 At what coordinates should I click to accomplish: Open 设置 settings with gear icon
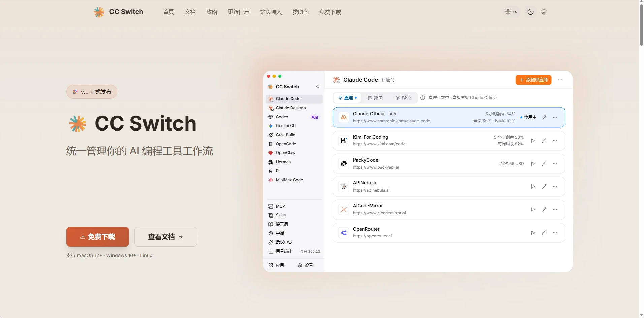pyautogui.click(x=305, y=265)
